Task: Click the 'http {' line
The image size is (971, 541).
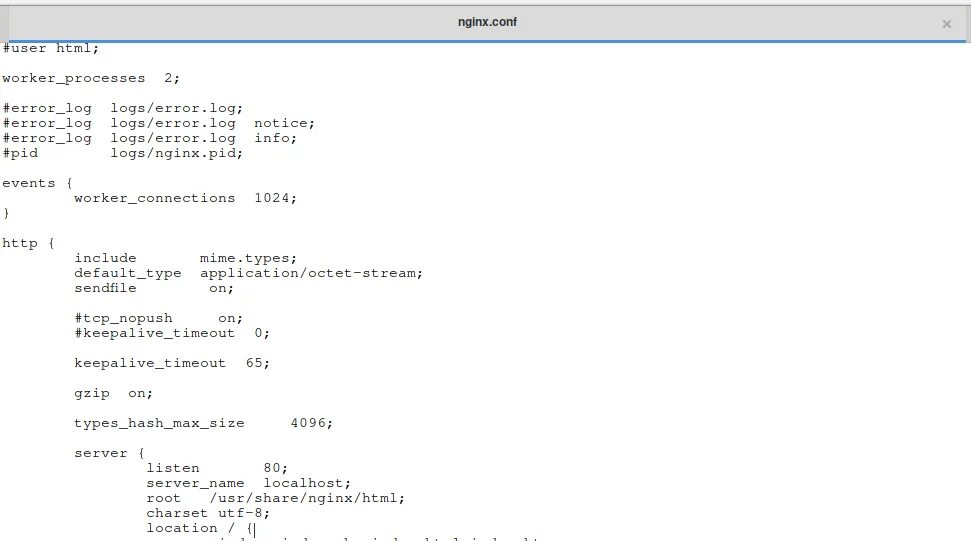Action: point(28,243)
